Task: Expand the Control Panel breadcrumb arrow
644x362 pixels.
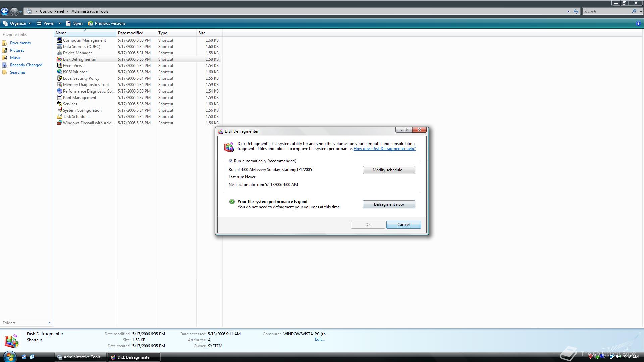Action: pos(68,11)
